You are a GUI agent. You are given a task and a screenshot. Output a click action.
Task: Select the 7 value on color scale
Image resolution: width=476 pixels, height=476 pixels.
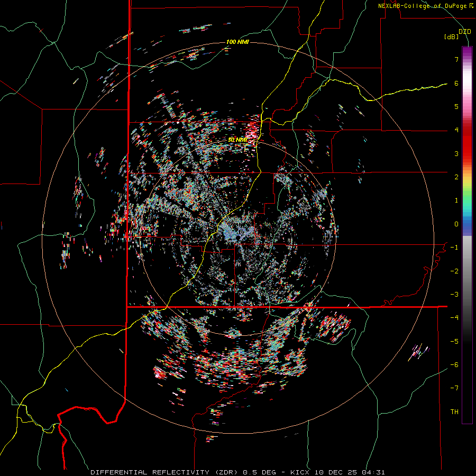456,59
